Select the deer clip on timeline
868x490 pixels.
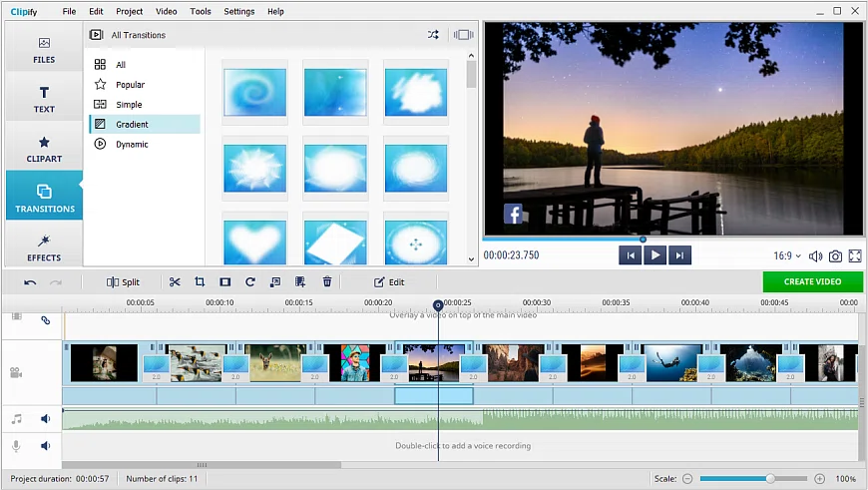[x=275, y=362]
